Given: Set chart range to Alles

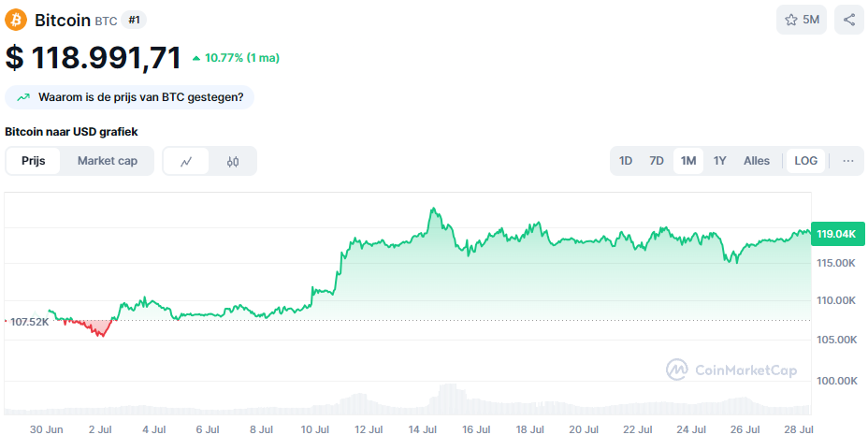Looking at the screenshot, I should point(757,161).
